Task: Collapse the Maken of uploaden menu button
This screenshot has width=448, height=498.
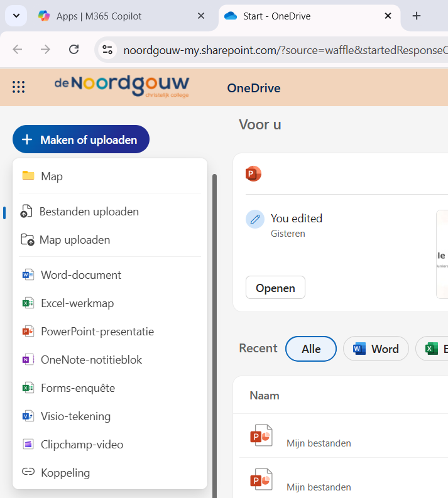Action: 80,139
